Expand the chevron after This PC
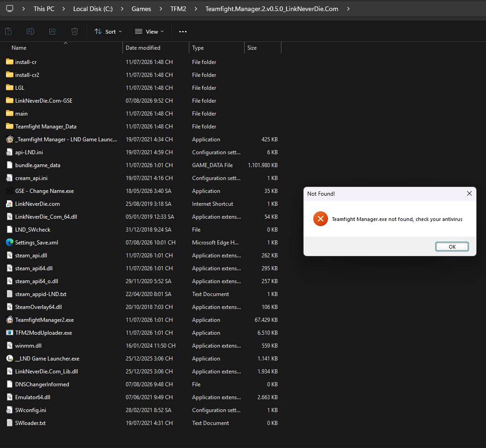Screen dimensions: 486x448 point(64,9)
